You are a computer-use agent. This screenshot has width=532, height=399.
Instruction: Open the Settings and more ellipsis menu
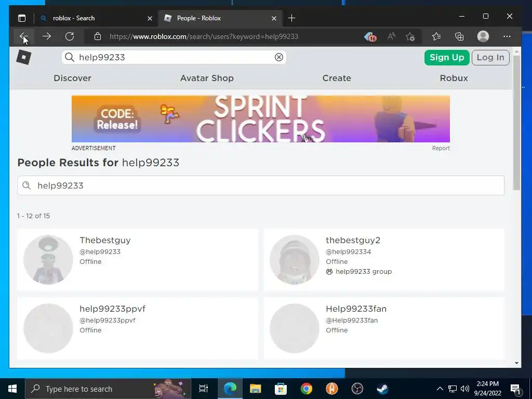pyautogui.click(x=507, y=36)
